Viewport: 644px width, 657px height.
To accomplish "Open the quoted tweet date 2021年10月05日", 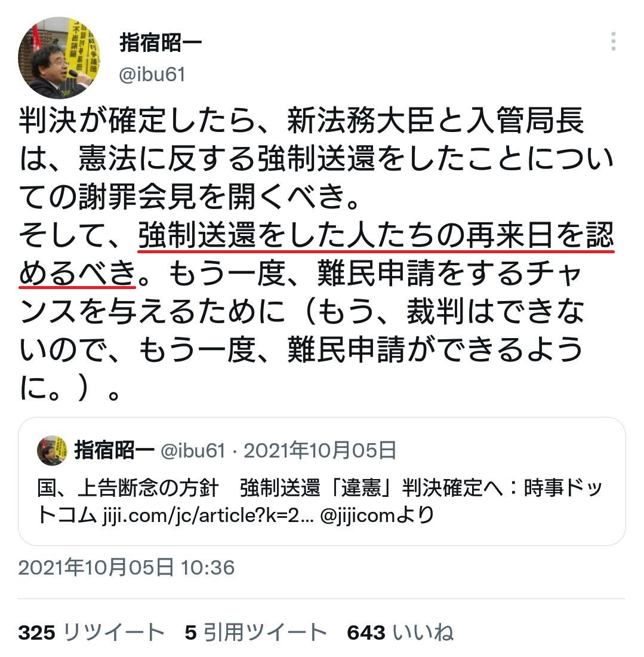I will pyautogui.click(x=320, y=451).
